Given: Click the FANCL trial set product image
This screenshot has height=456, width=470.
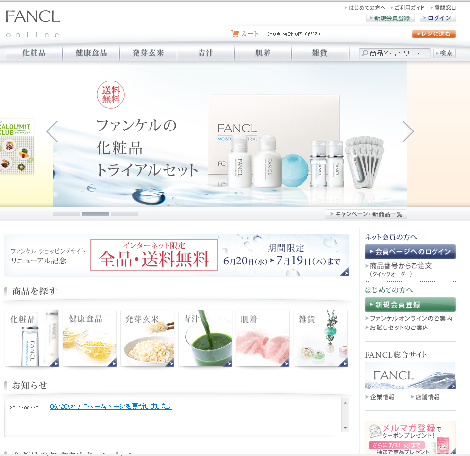Looking at the screenshot, I should (295, 143).
